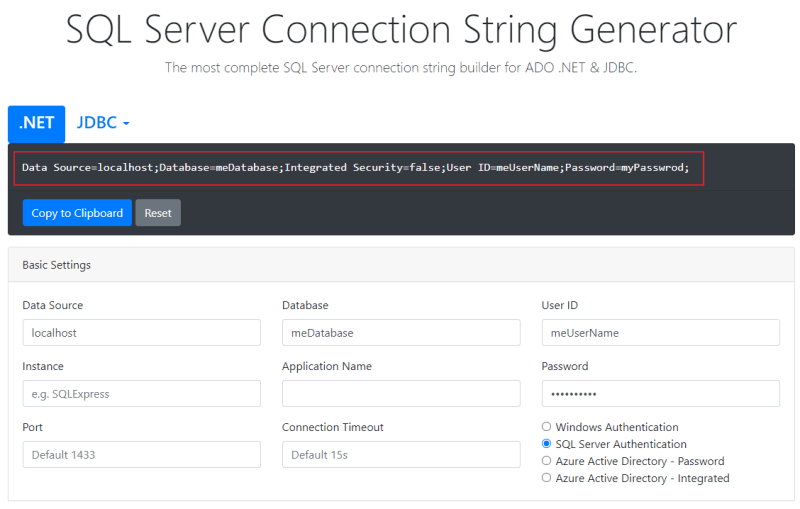This screenshot has width=800, height=509.
Task: Click the SQL Server Connection String Generator title
Action: click(401, 29)
